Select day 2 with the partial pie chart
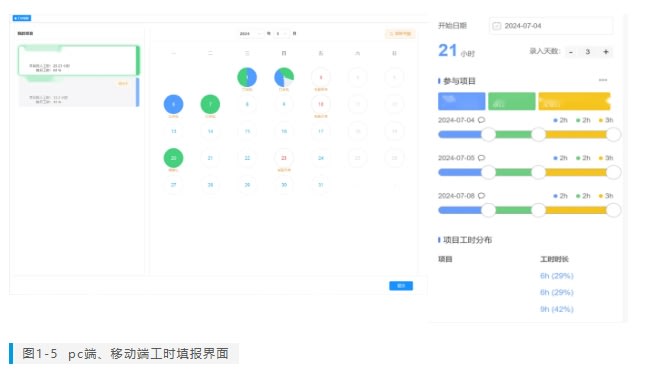 pyautogui.click(x=284, y=77)
